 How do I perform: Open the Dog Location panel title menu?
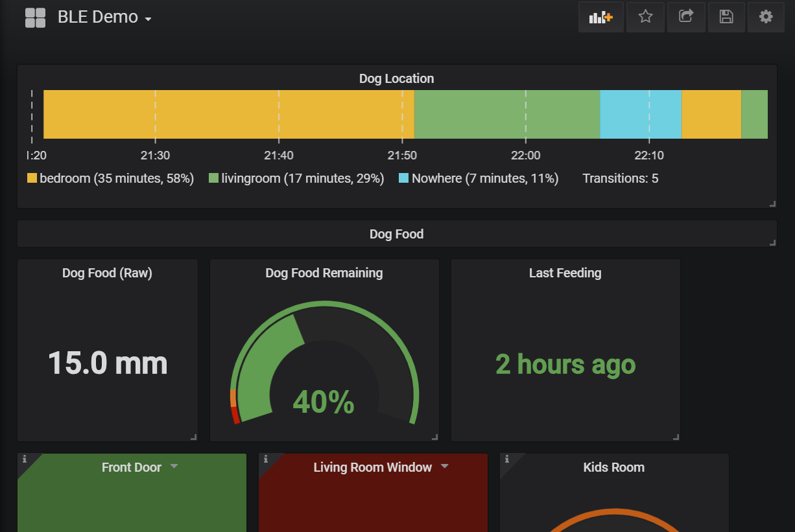coord(397,78)
